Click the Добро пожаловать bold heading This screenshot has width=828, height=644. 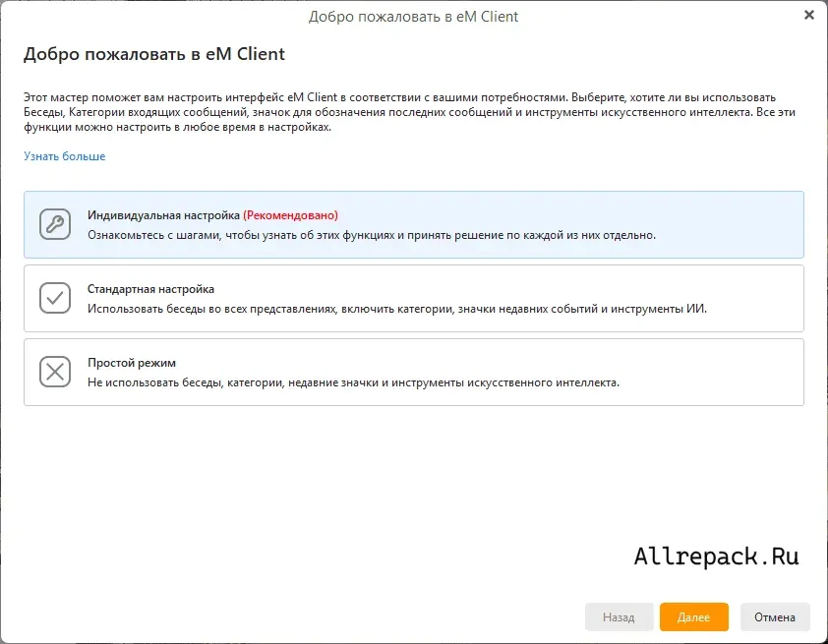click(x=154, y=54)
